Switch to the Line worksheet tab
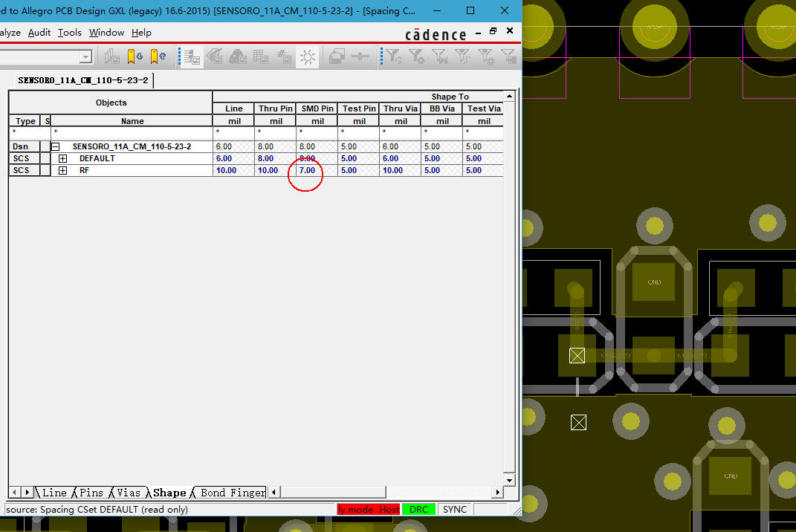This screenshot has width=796, height=532. [x=54, y=493]
